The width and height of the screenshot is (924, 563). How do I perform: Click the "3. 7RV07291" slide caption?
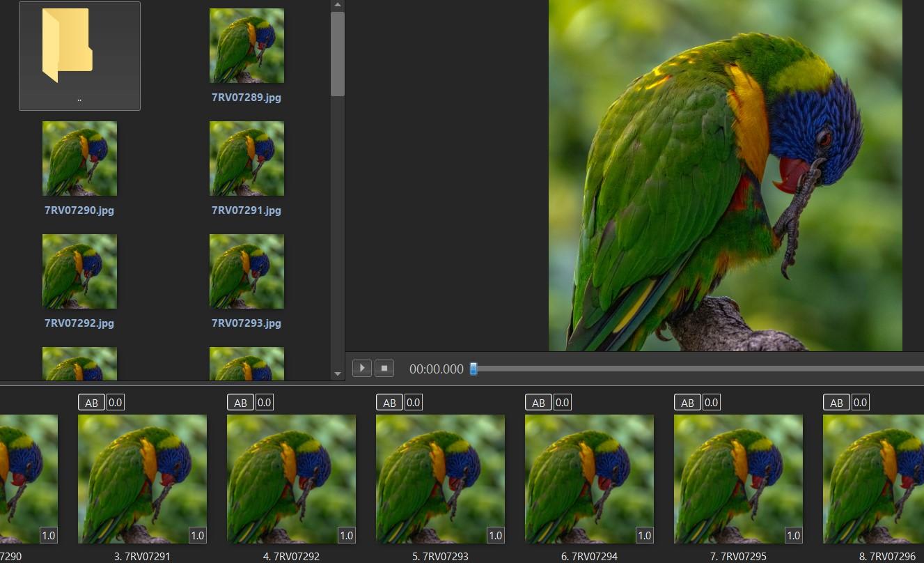click(142, 556)
